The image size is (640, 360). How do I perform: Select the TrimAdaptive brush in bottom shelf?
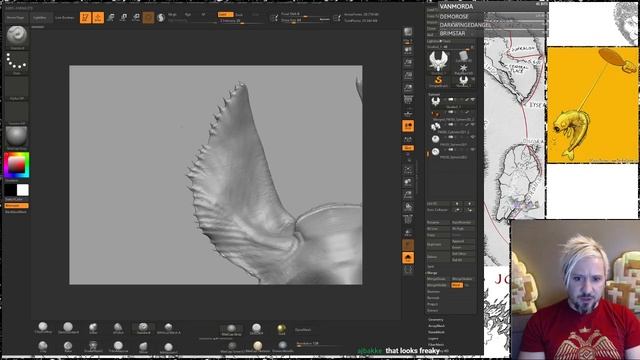tap(118, 347)
